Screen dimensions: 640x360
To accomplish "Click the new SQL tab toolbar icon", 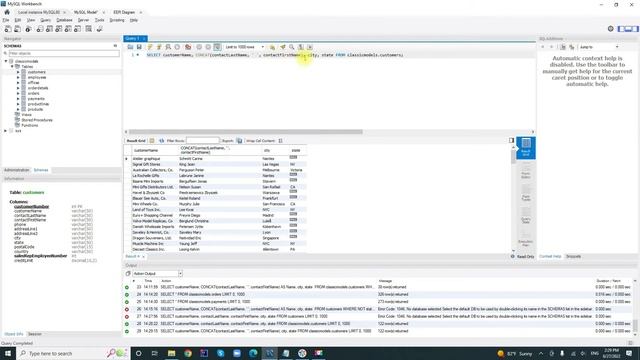I will pyautogui.click(x=8, y=29).
